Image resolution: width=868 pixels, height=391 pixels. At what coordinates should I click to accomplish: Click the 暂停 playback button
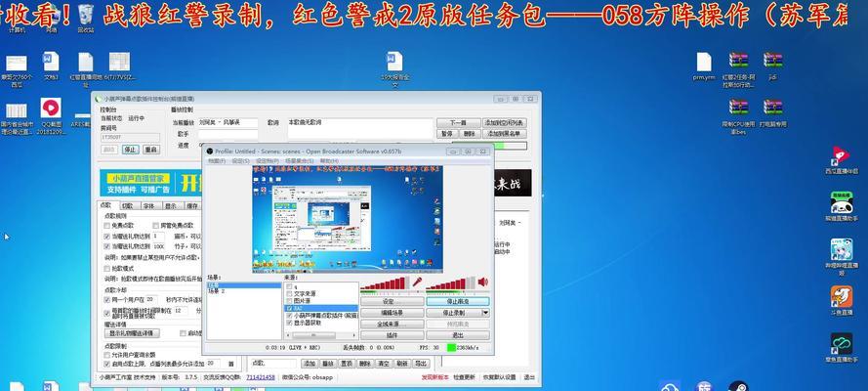coord(447,134)
